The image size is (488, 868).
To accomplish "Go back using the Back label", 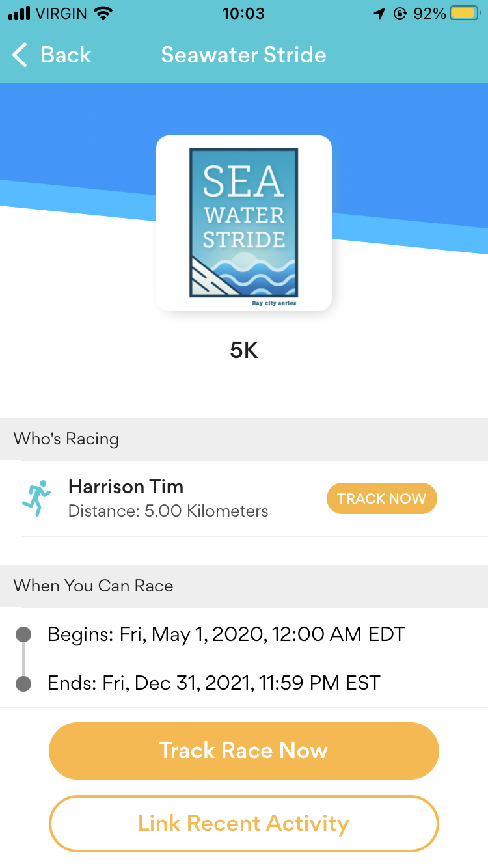I will click(x=66, y=55).
